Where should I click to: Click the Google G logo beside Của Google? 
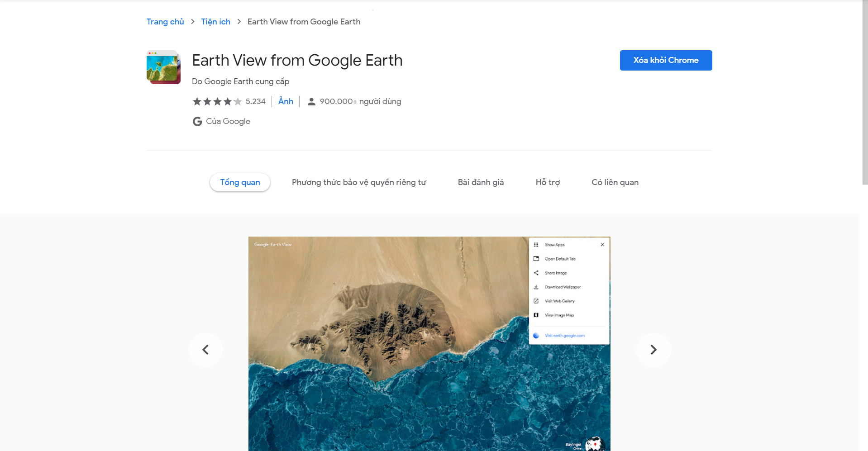tap(197, 121)
